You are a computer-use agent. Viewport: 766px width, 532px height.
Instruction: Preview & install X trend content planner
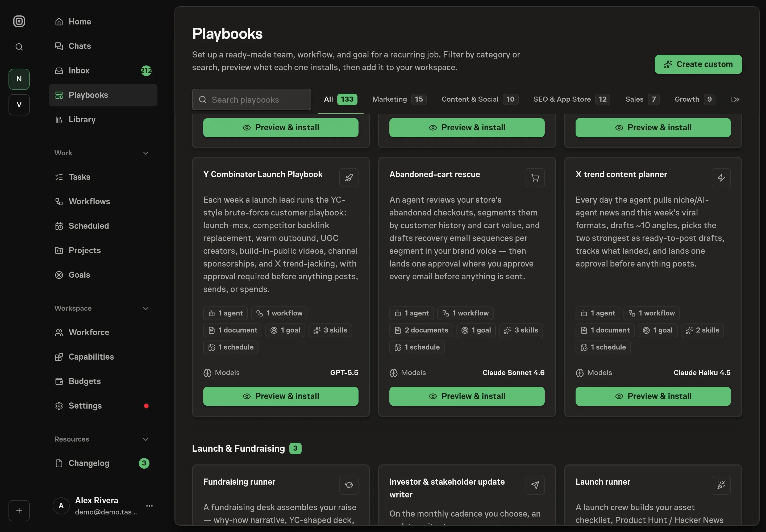[653, 396]
